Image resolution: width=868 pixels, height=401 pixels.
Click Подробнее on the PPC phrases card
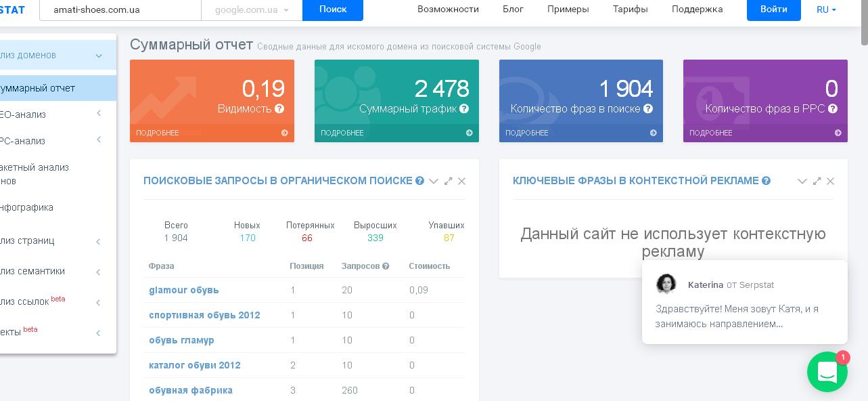tap(710, 133)
